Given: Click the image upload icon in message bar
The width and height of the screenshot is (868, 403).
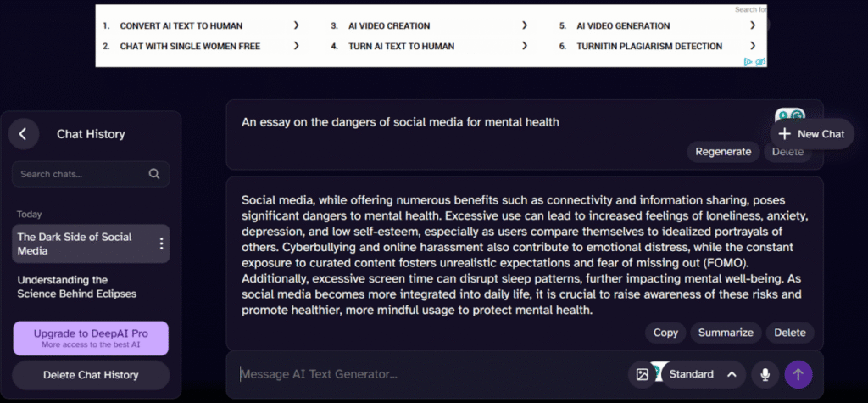Looking at the screenshot, I should tap(642, 374).
